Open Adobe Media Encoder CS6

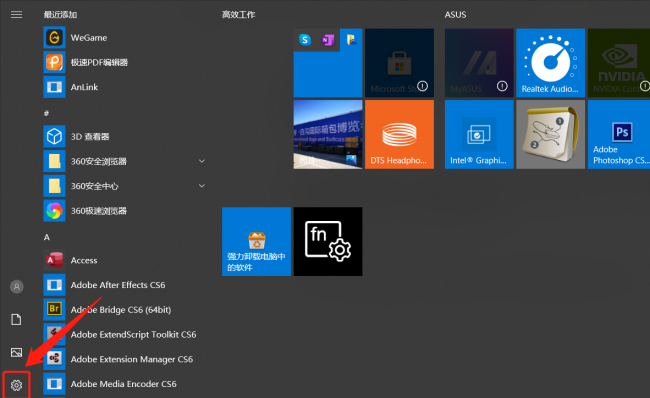click(124, 384)
